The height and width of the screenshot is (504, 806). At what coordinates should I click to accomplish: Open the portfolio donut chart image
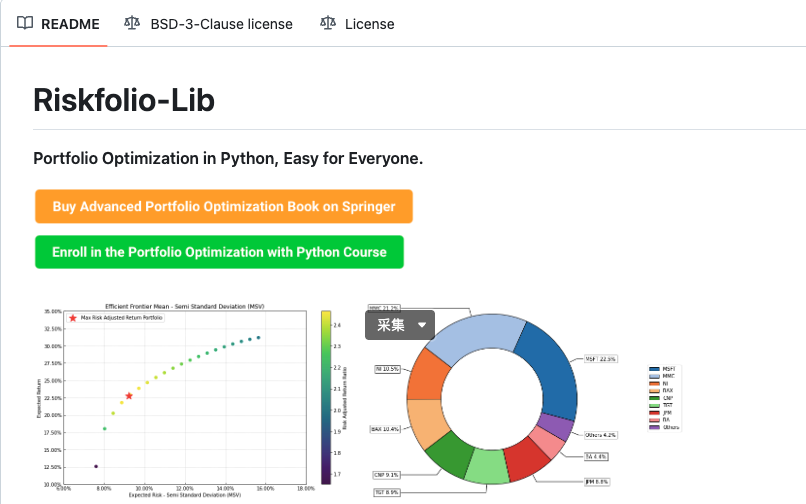point(524,401)
